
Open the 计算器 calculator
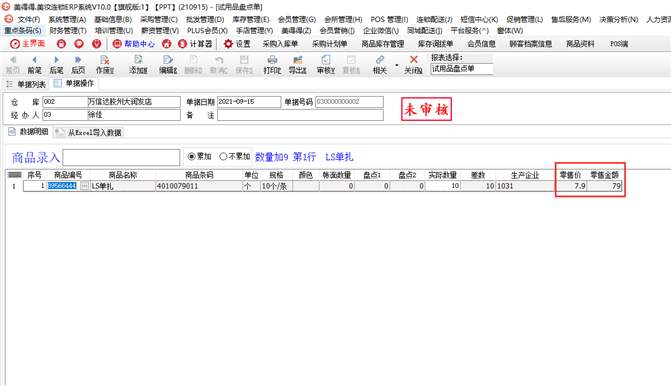195,44
